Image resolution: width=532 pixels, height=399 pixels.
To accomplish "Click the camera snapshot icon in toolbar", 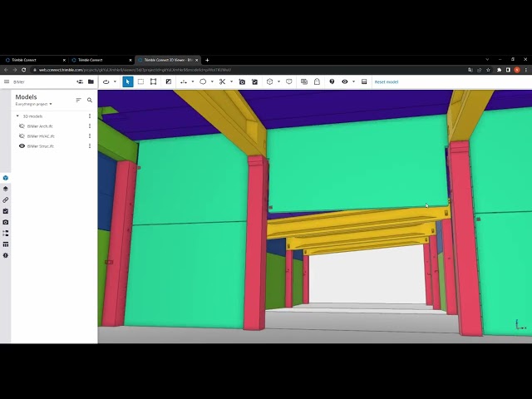I will (242, 81).
